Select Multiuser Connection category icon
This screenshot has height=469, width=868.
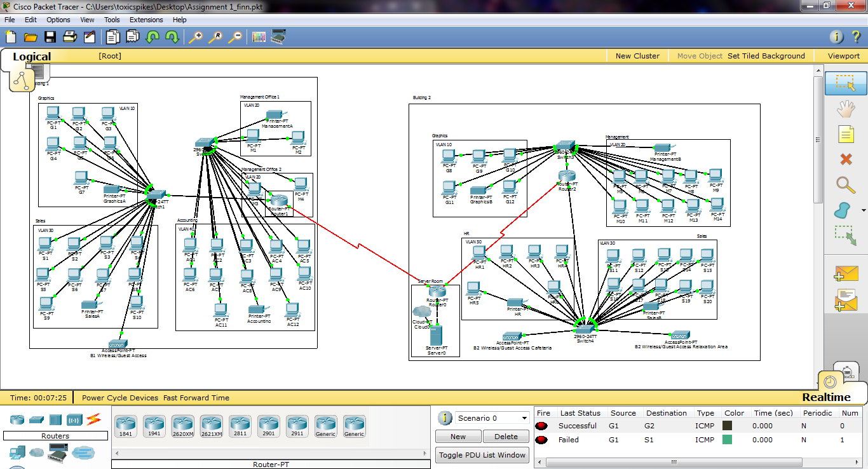pos(83,452)
